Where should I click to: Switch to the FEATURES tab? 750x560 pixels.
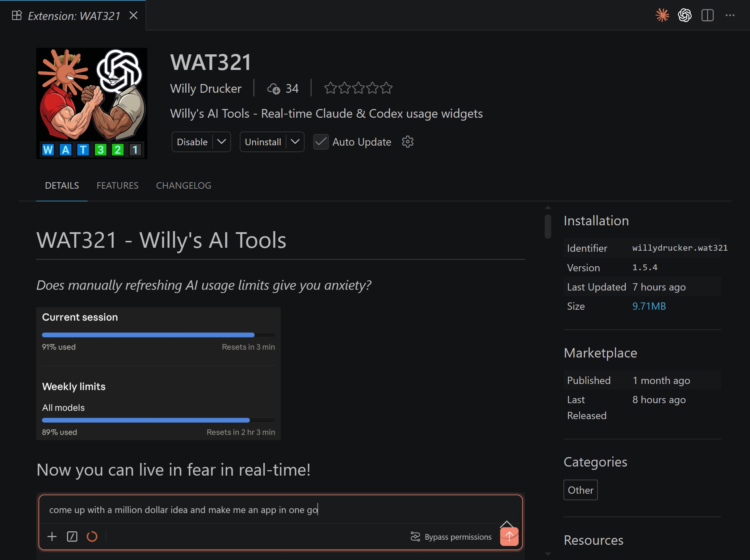(x=117, y=185)
